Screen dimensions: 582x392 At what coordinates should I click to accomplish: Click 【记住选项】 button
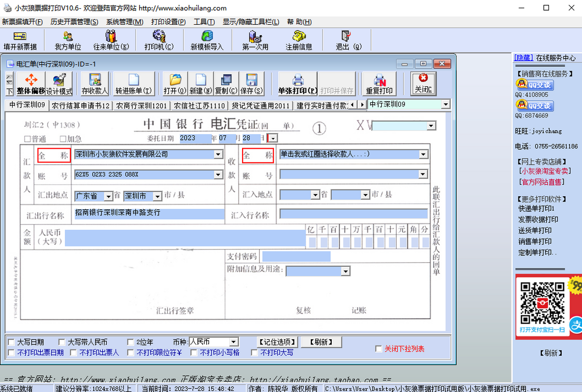point(276,342)
